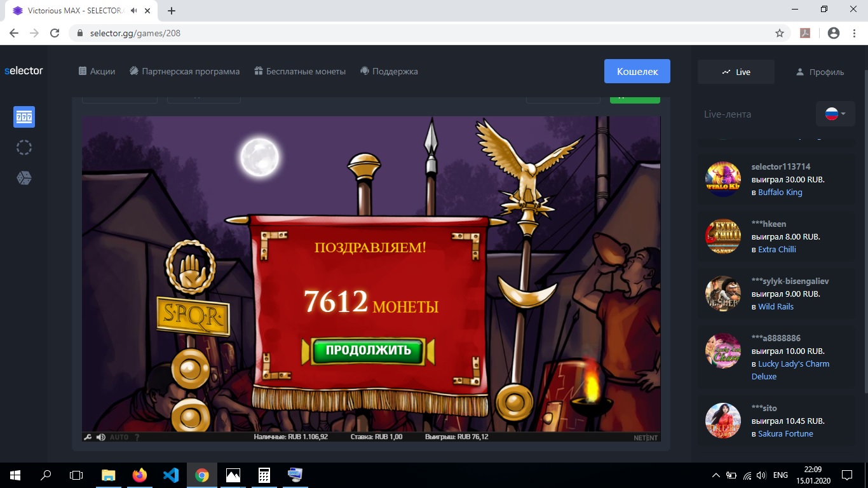Click the ***a8888886 username

point(776,338)
